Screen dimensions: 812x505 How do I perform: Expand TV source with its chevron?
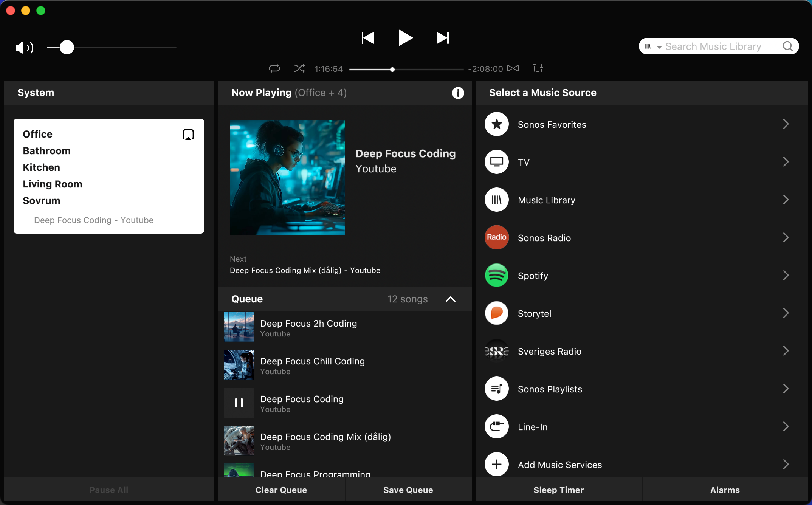pos(786,162)
